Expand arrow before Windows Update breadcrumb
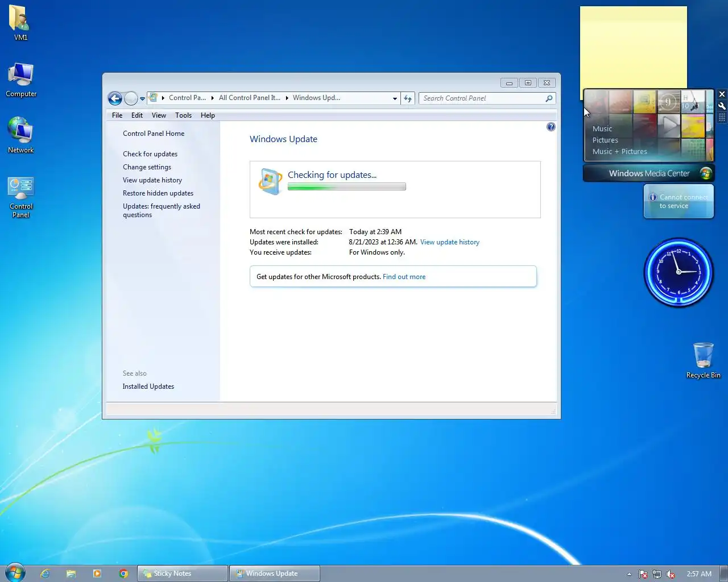The image size is (728, 582). coord(287,98)
